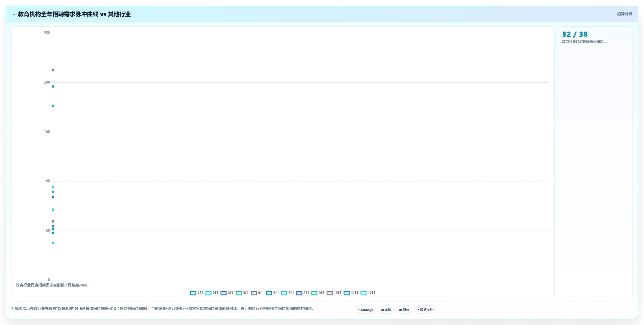Select the 表格 tag

pos(386,310)
